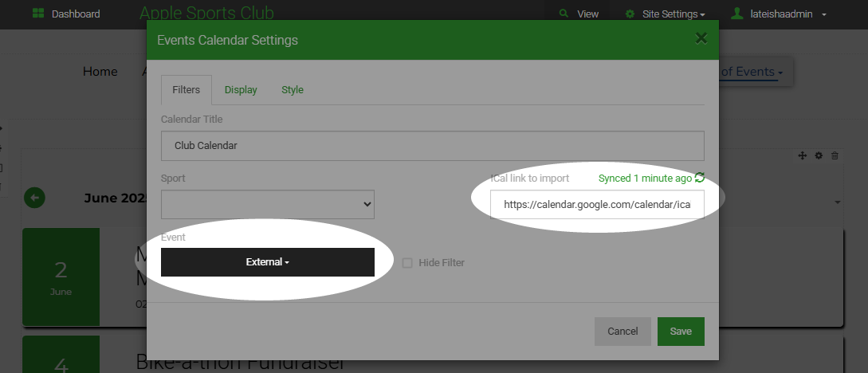Screen dimensions: 868x373
Task: Enable the Hide Filter checkbox
Action: click(407, 263)
